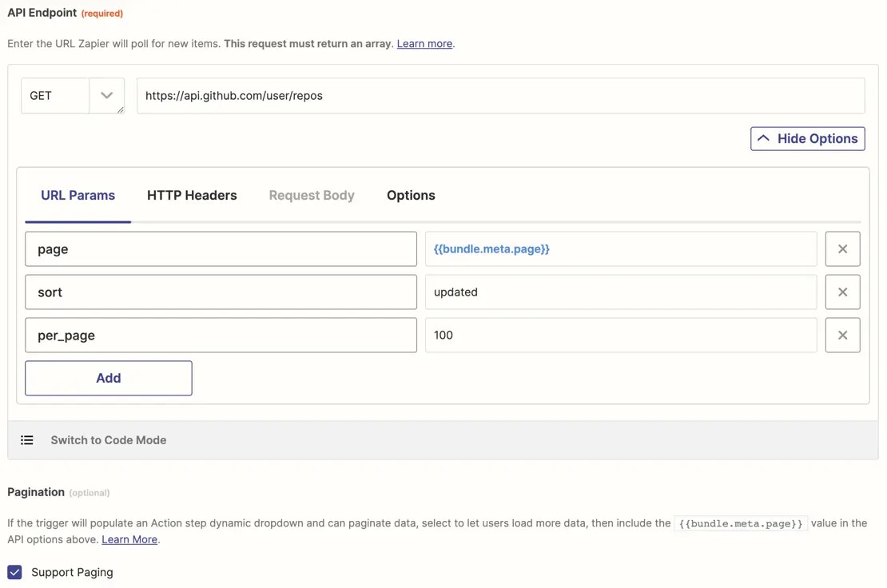This screenshot has height=588, width=887.
Task: Collapse options with Hide Options button
Action: (807, 138)
